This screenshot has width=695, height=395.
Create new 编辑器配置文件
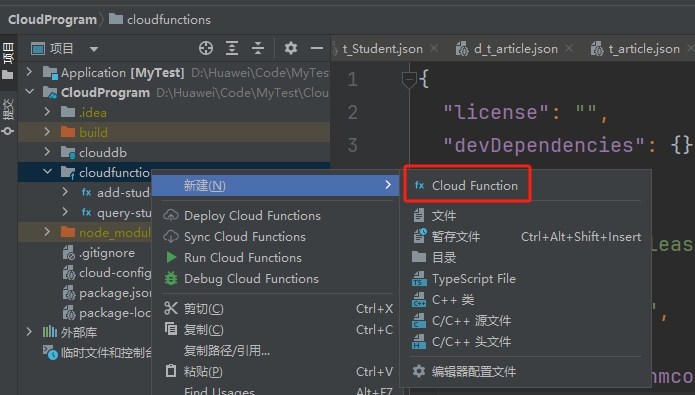click(x=526, y=372)
